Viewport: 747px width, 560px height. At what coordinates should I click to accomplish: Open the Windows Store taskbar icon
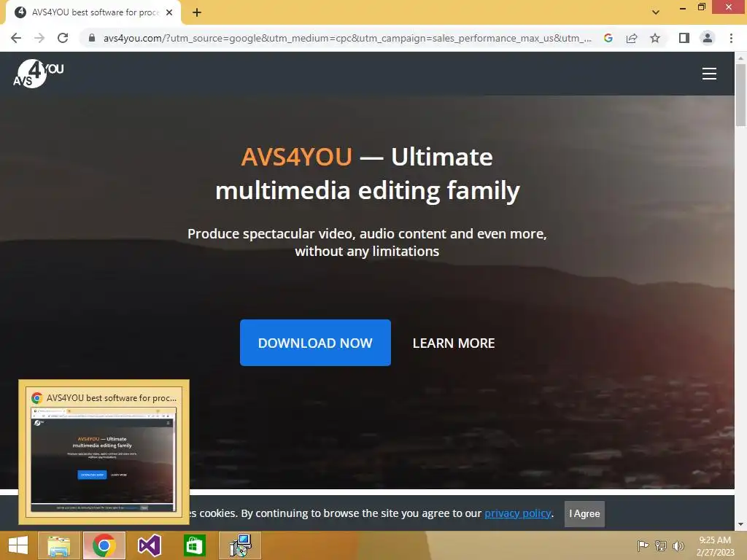point(194,545)
